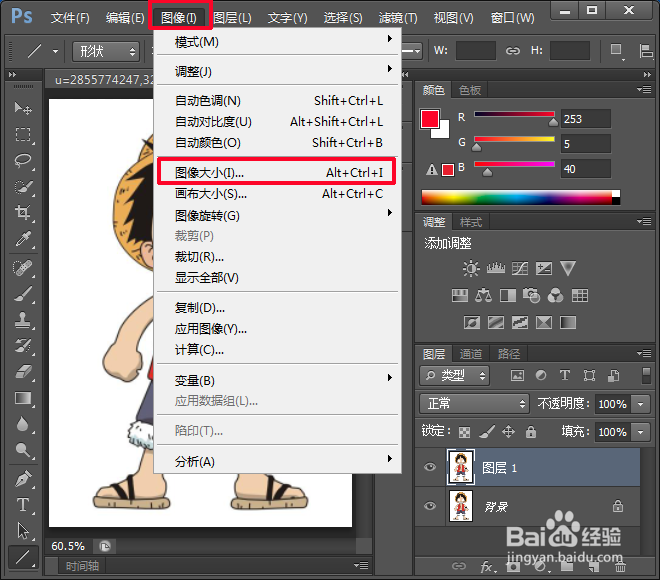The image size is (660, 580).
Task: Select the Brush tool
Action: (23, 294)
